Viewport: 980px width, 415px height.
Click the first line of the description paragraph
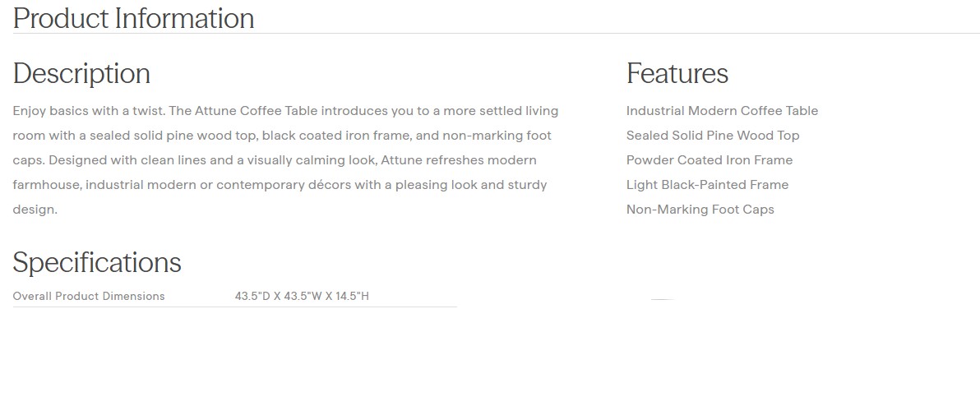pyautogui.click(x=285, y=111)
